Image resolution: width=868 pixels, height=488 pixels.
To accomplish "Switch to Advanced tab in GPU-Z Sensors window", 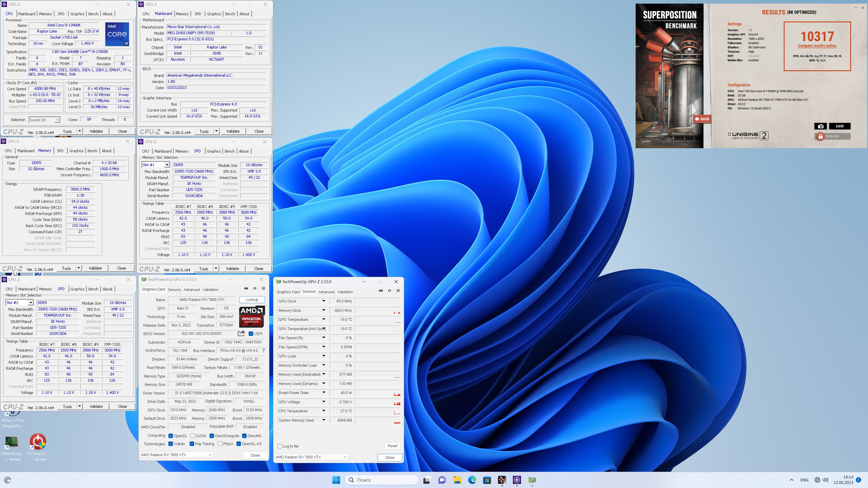I will (326, 292).
